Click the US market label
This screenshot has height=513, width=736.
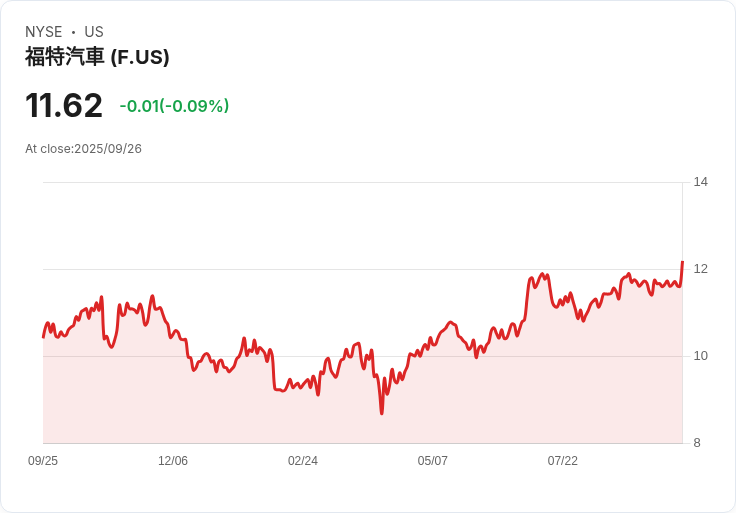click(94, 32)
